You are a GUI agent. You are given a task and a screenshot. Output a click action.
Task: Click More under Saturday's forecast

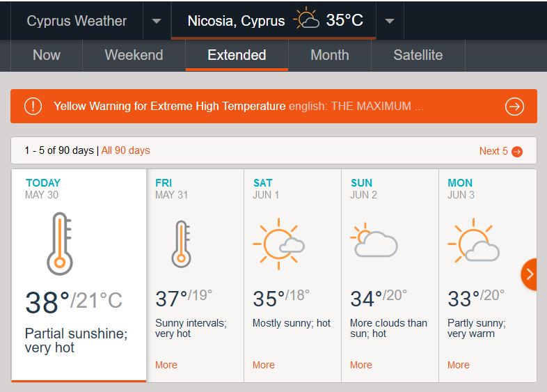coord(264,365)
